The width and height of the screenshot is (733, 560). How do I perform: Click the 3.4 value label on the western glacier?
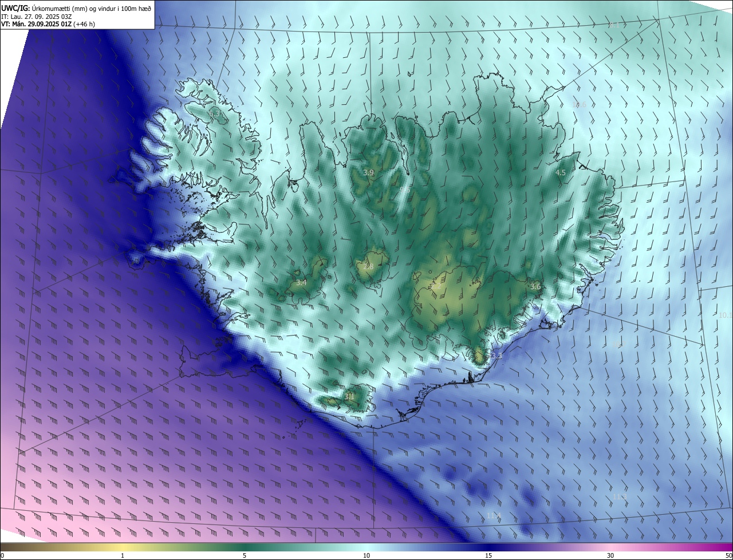point(301,282)
